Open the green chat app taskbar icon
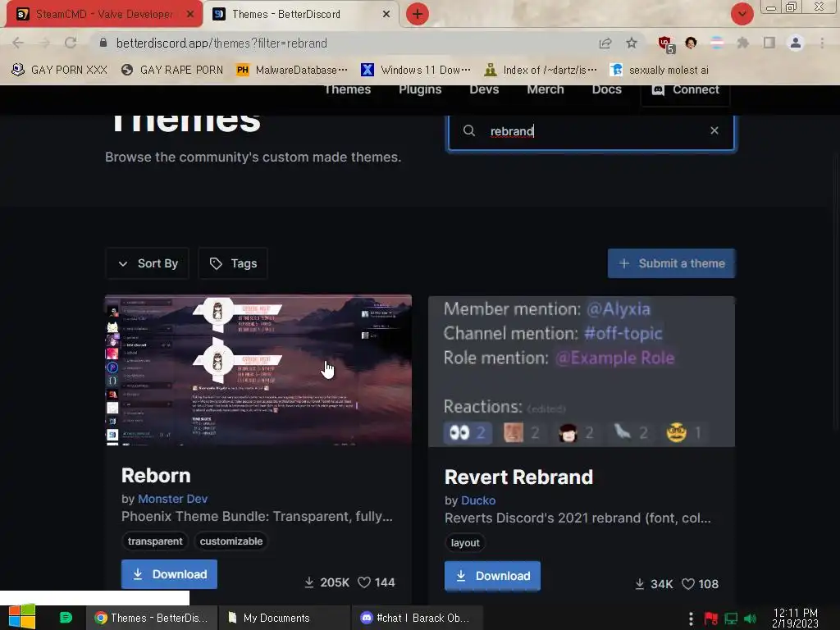This screenshot has width=840, height=630. [x=66, y=618]
